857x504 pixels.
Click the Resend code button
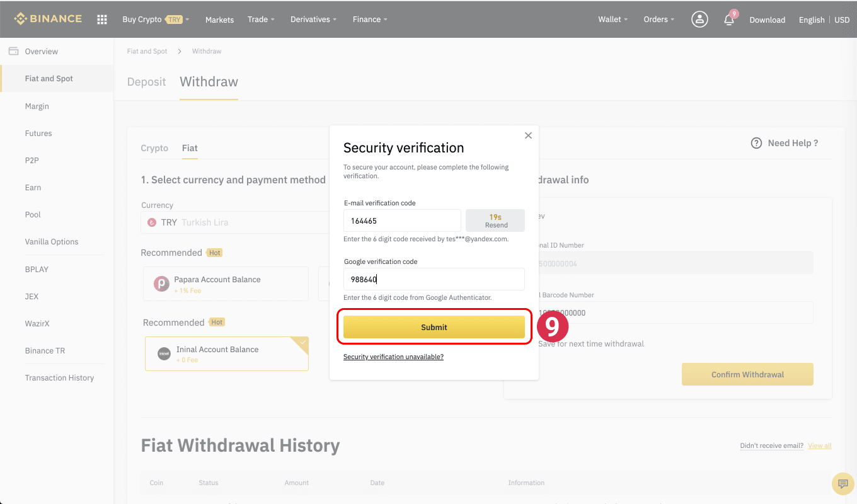point(495,220)
